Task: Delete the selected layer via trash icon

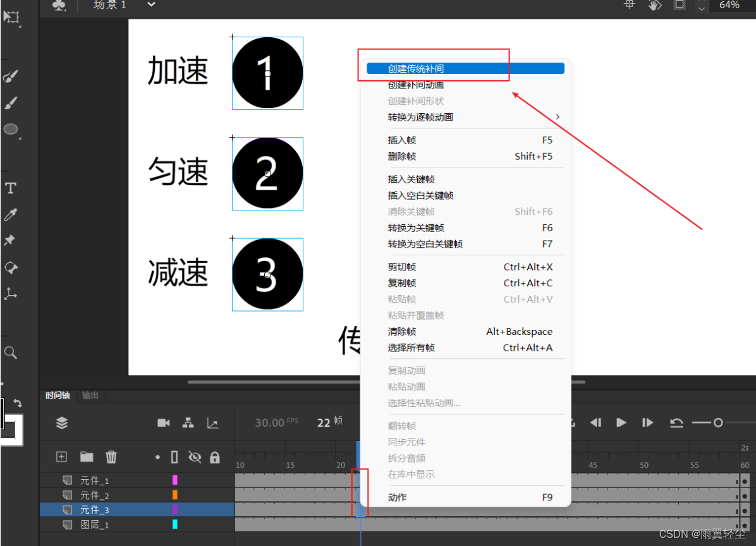Action: pyautogui.click(x=111, y=456)
